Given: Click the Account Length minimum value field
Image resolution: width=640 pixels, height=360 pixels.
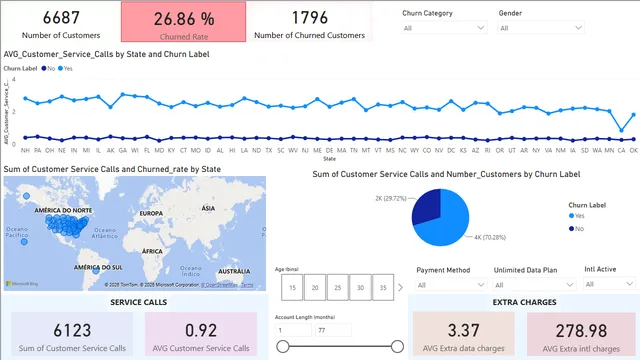Looking at the screenshot, I should (x=293, y=330).
